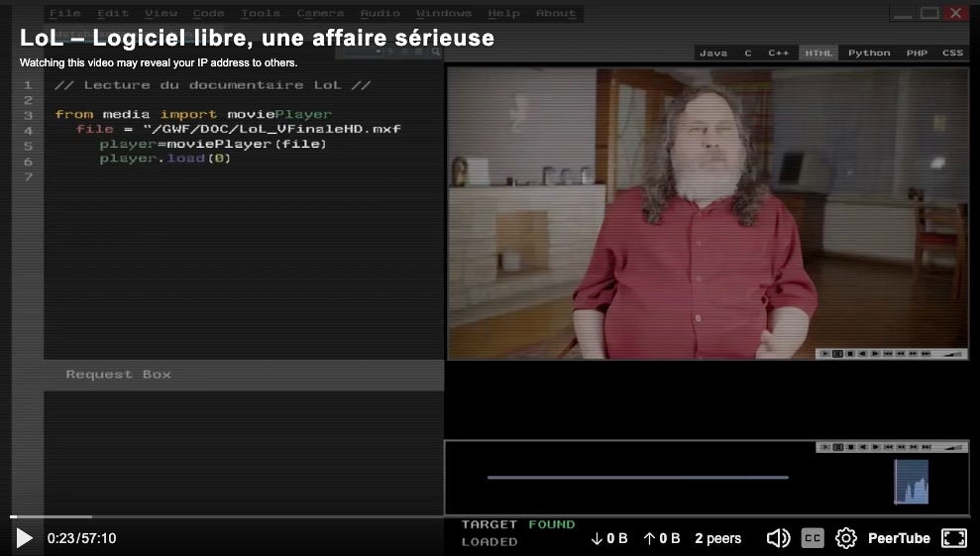
Task: Click the code line "player=moviePlayer(file)"
Action: coord(212,144)
